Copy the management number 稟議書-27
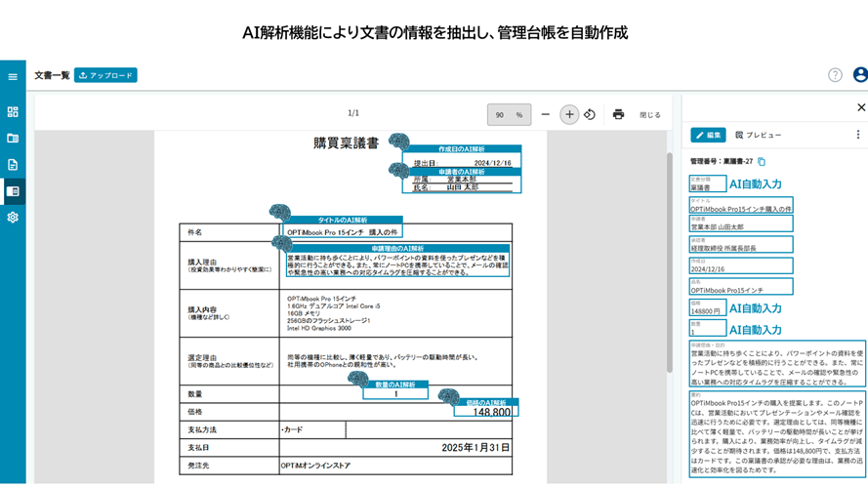The width and height of the screenshot is (868, 487). click(762, 162)
